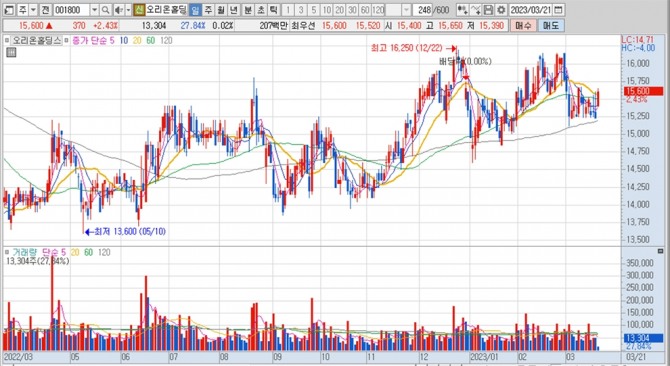Toggle the 분 (minute) period button
This screenshot has height=366, width=670.
[x=248, y=10]
